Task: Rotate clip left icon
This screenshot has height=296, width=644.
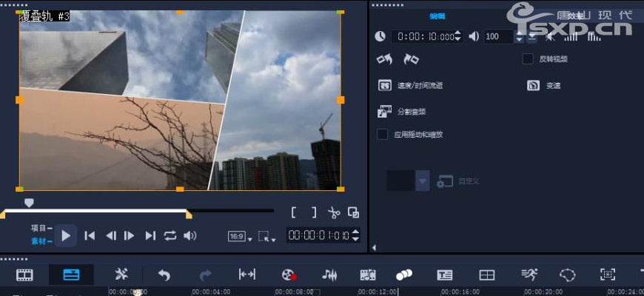Action: tap(384, 59)
